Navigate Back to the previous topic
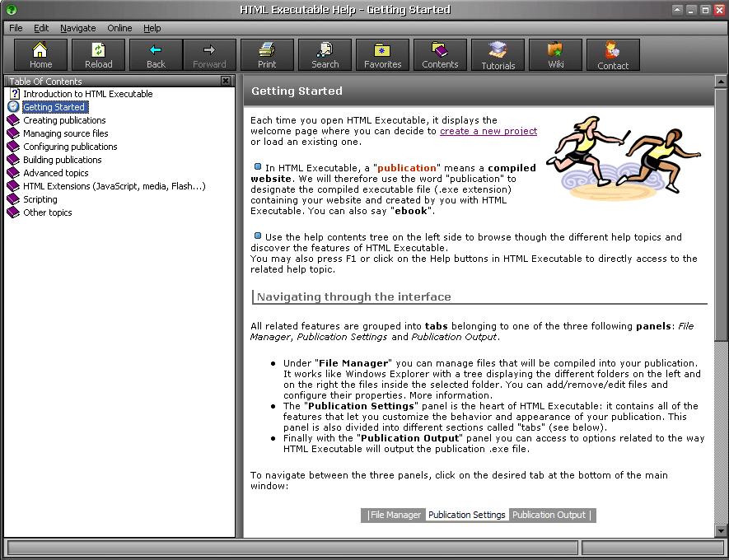729x560 pixels. [156, 55]
